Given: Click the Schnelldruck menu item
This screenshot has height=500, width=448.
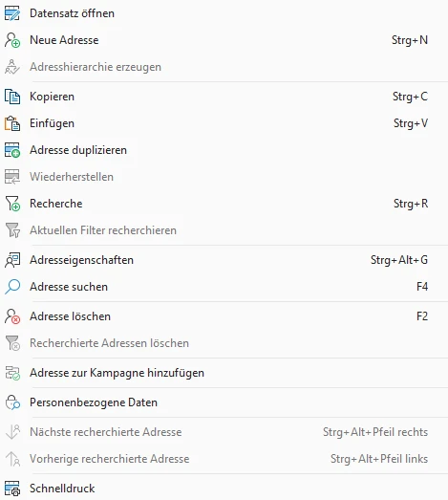Looking at the screenshot, I should click(224, 489).
